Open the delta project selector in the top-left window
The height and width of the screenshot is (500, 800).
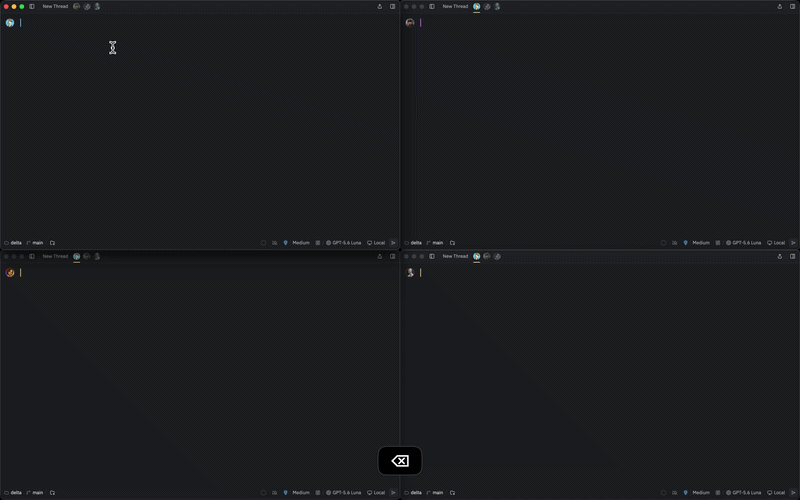[13, 243]
